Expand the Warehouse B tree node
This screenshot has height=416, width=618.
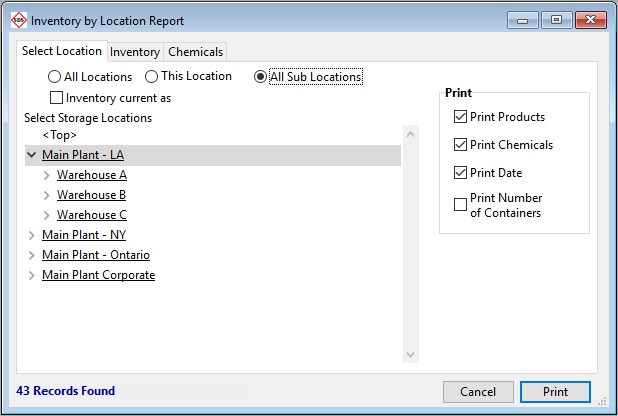coord(47,195)
